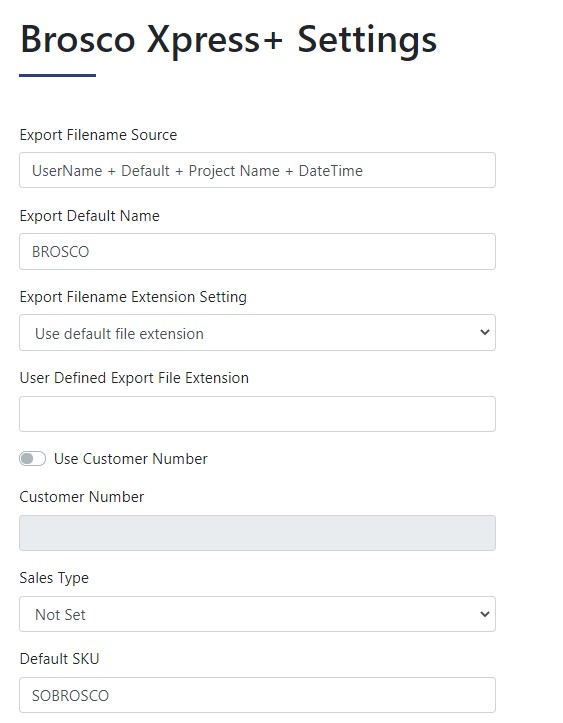Click the "Export Filename Extension Setting" label

pyautogui.click(x=133, y=297)
